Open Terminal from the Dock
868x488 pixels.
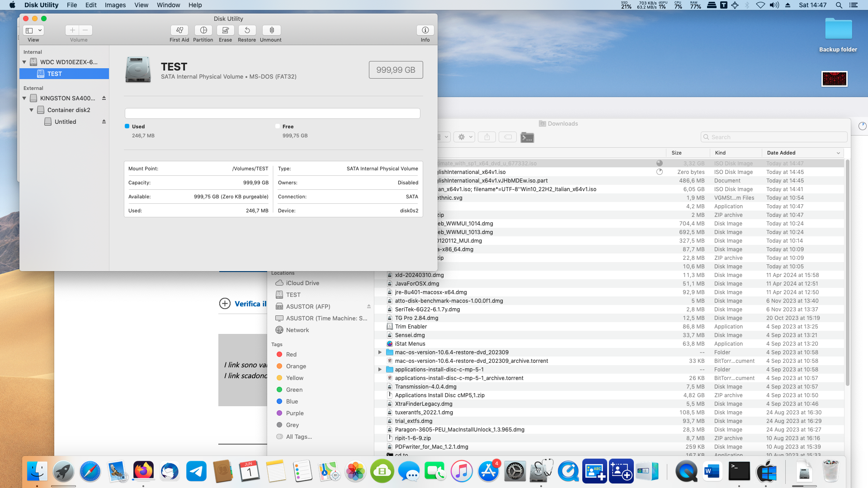pyautogui.click(x=740, y=472)
